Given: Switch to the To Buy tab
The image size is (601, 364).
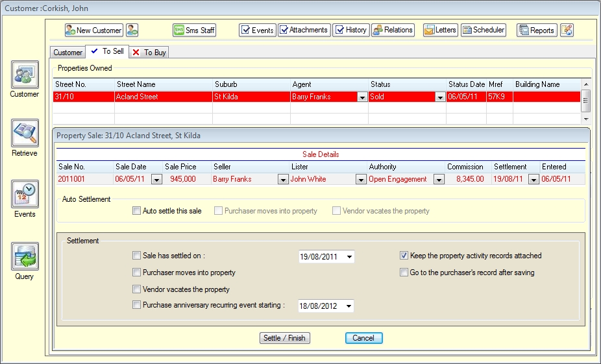Looking at the screenshot, I should pos(149,53).
